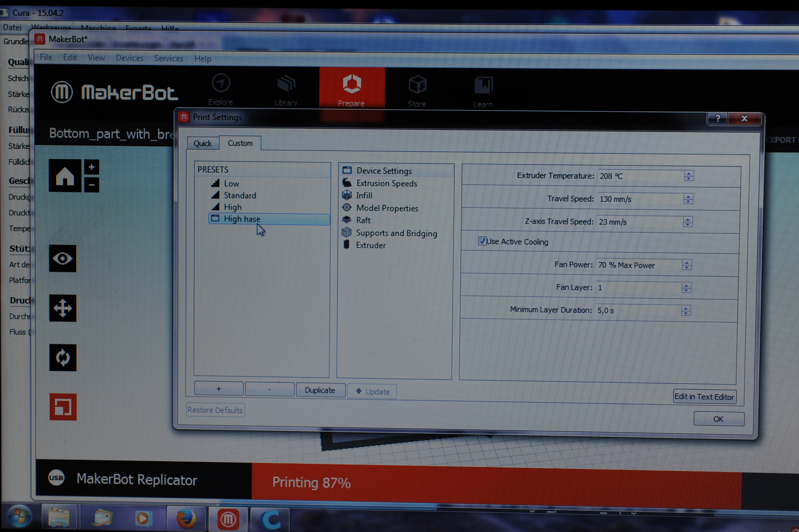Open the View menu in MakerBot

96,58
